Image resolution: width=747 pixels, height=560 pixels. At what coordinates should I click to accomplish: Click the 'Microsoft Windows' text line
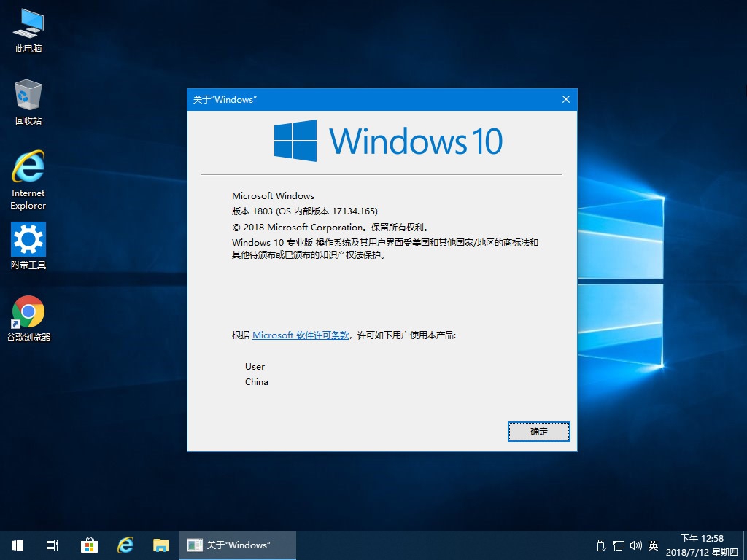[x=273, y=195]
